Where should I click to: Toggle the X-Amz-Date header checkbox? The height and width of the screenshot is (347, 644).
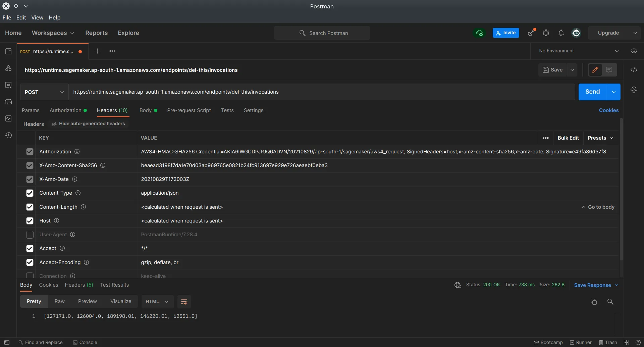[x=30, y=179]
